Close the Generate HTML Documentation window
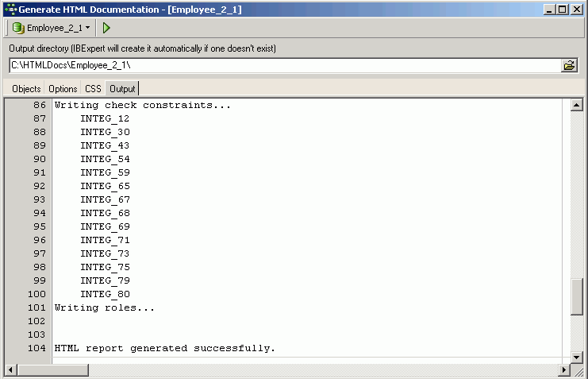The image size is (588, 379). 577,9
